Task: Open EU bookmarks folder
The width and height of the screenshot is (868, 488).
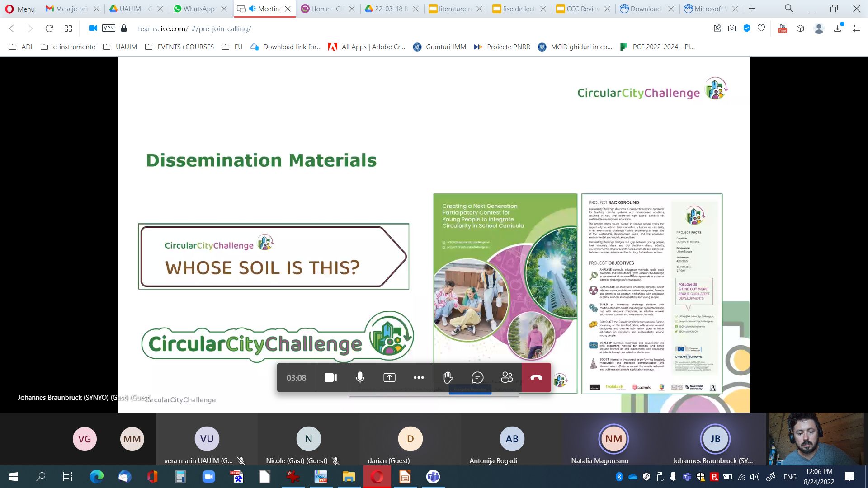Action: 232,47
